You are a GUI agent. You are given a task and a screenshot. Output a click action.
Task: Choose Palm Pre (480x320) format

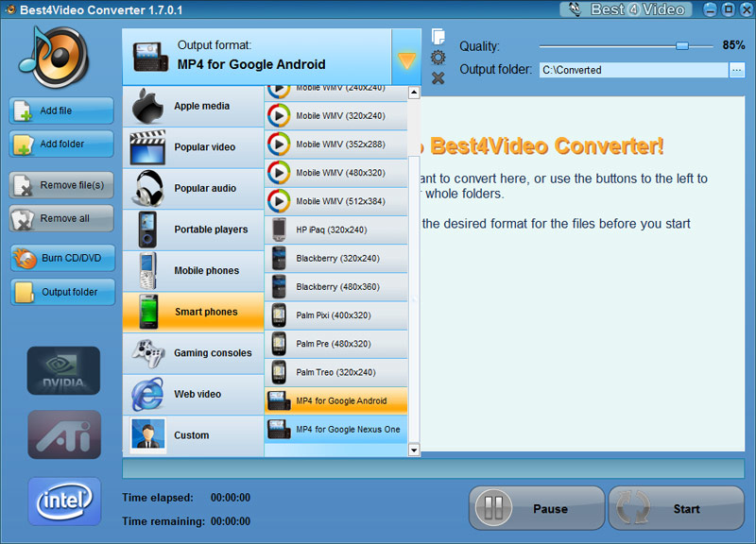tap(336, 344)
